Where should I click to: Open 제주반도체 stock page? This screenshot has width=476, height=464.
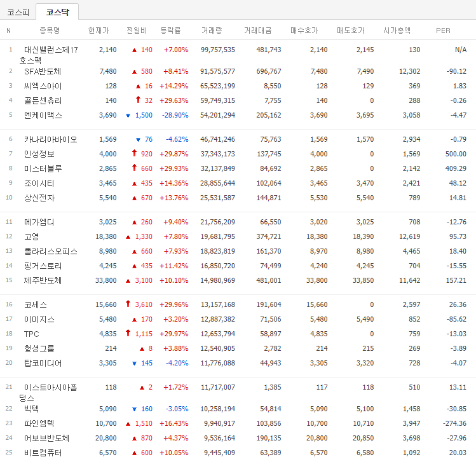[x=43, y=280]
